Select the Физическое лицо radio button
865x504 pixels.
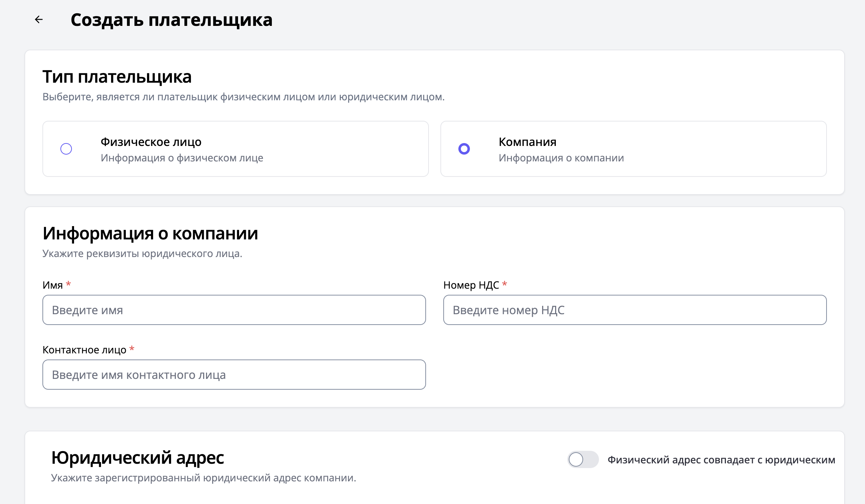click(66, 149)
